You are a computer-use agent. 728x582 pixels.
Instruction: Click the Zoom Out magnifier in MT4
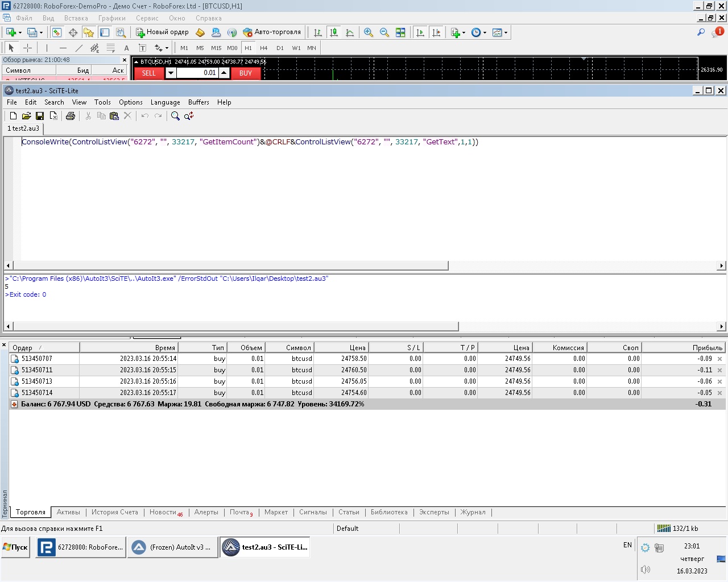(384, 32)
